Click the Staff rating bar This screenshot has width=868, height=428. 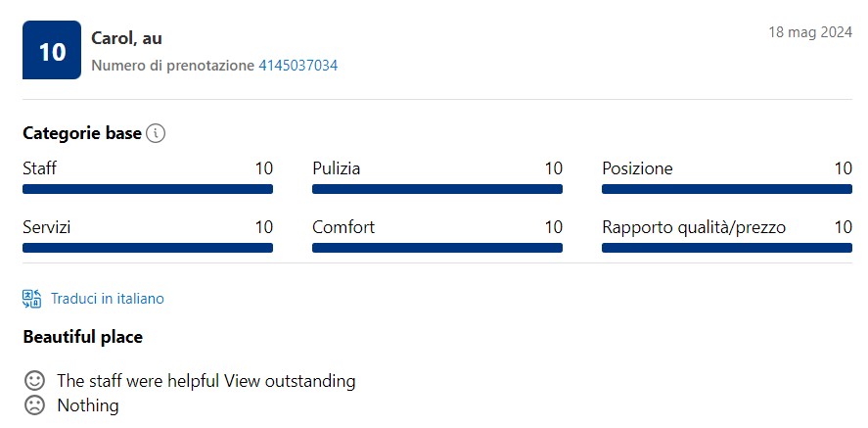click(x=148, y=189)
